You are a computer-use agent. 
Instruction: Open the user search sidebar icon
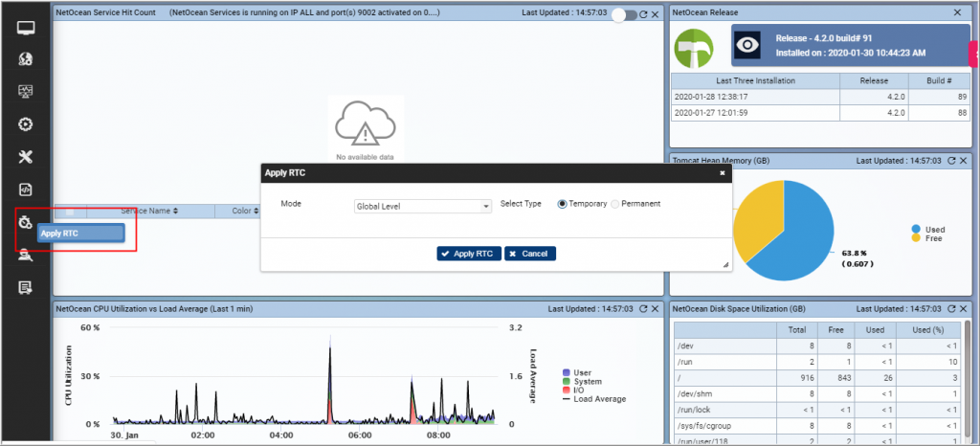[x=26, y=255]
